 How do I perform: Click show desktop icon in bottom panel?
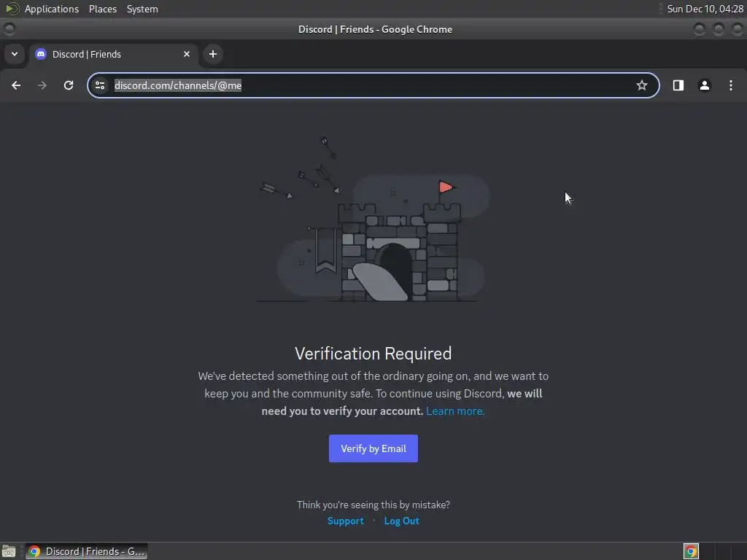(9, 551)
